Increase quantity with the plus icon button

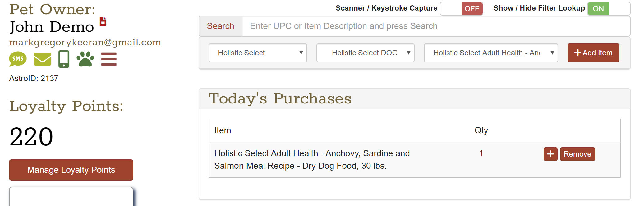pos(550,154)
